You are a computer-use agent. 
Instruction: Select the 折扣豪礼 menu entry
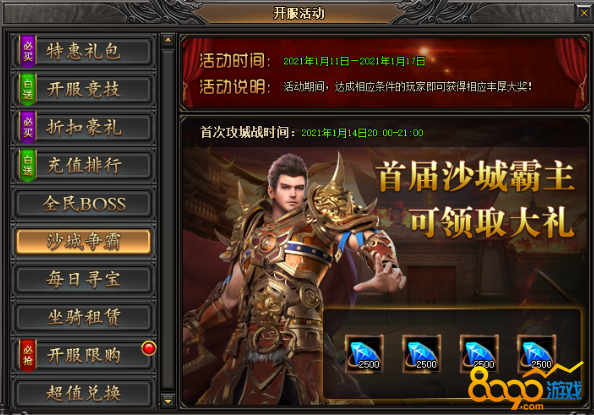tap(83, 127)
